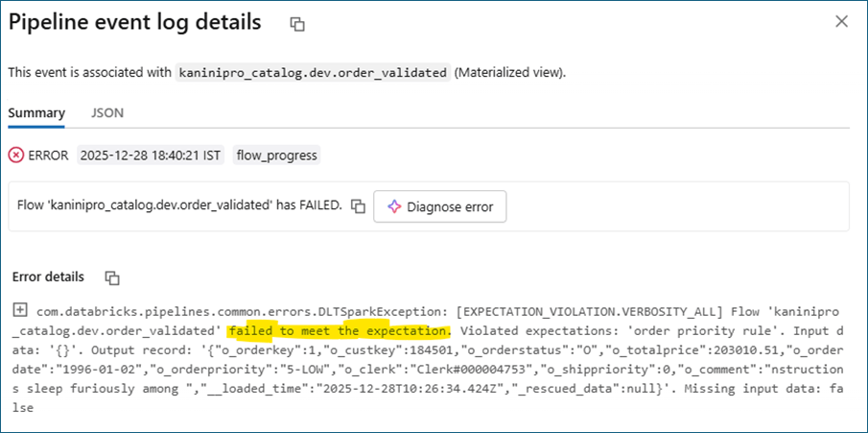Click the sparkle icon on Diagnose error

pyautogui.click(x=392, y=206)
